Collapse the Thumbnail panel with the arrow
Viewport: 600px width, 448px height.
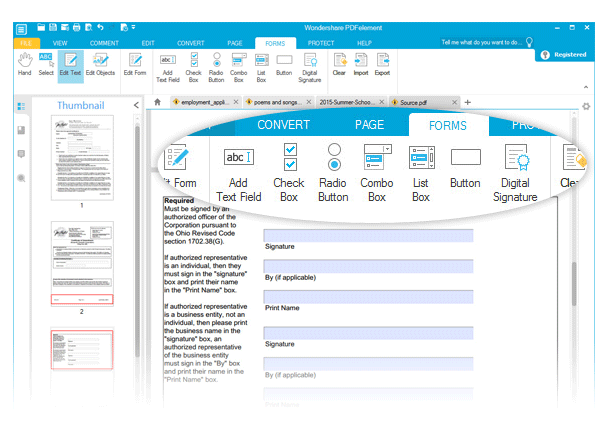[x=136, y=105]
